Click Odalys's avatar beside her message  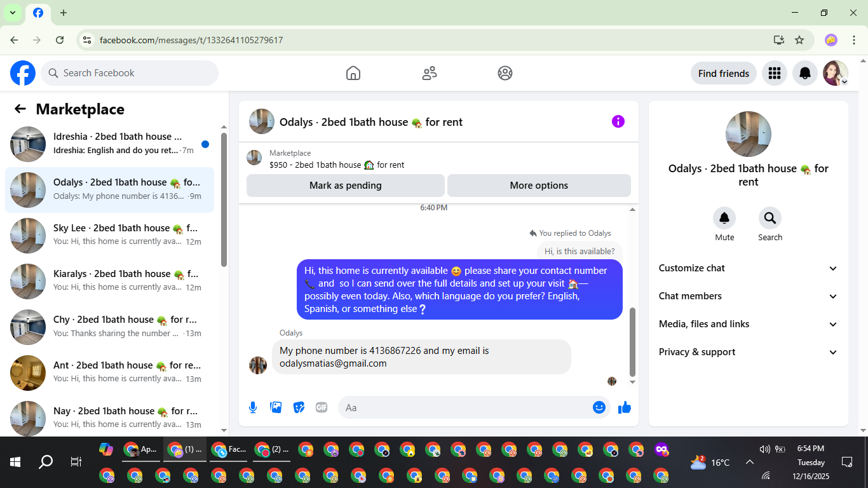coord(258,365)
